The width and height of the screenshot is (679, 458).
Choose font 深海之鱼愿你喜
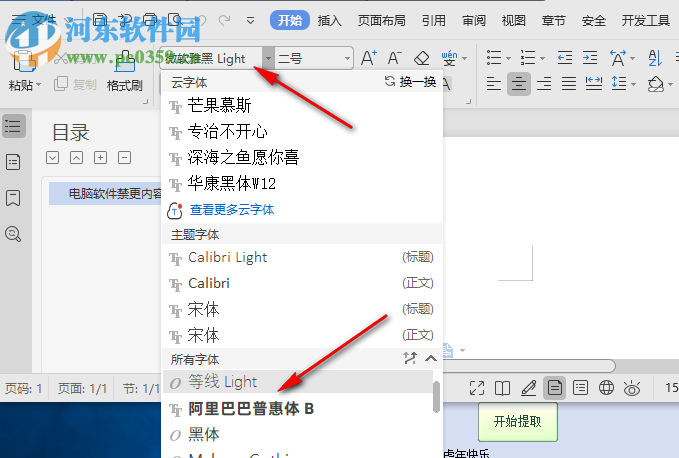[x=302, y=158]
